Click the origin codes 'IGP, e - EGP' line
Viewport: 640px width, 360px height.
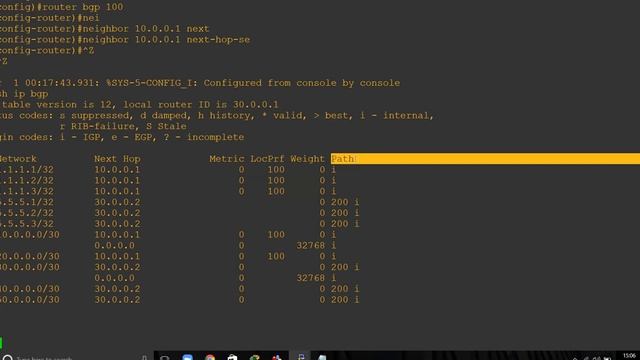coord(122,137)
